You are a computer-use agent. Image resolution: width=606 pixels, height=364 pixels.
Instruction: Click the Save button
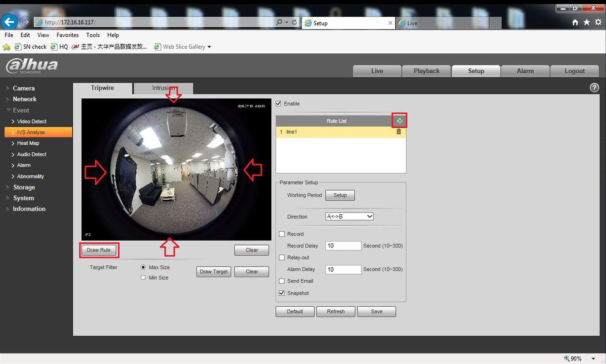coord(376,312)
